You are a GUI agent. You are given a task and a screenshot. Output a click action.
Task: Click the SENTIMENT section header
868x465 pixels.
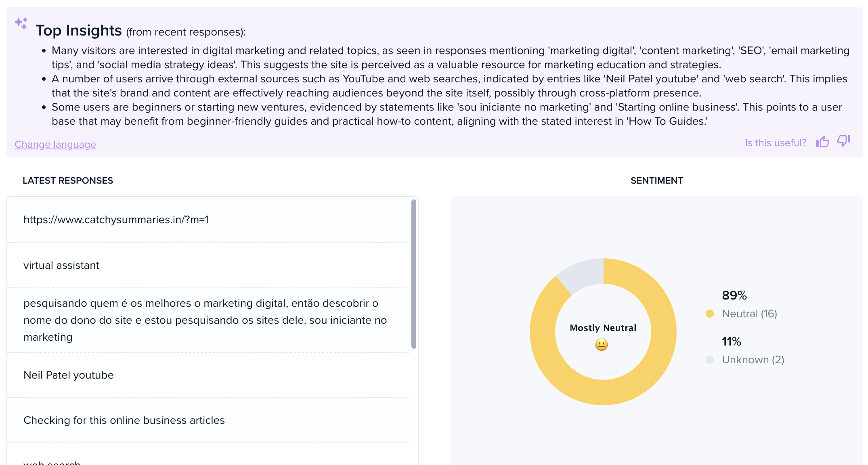657,180
